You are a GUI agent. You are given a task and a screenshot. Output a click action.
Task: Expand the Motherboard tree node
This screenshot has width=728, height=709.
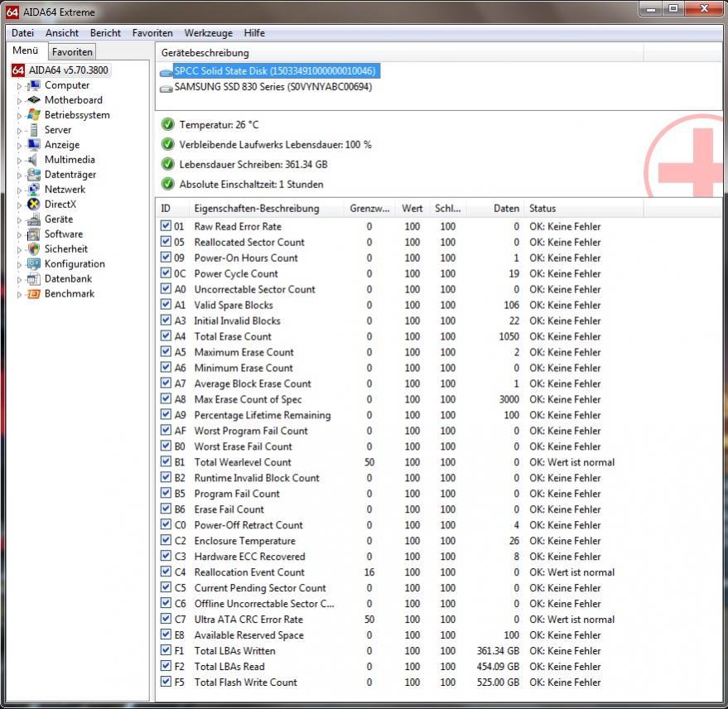pyautogui.click(x=19, y=101)
